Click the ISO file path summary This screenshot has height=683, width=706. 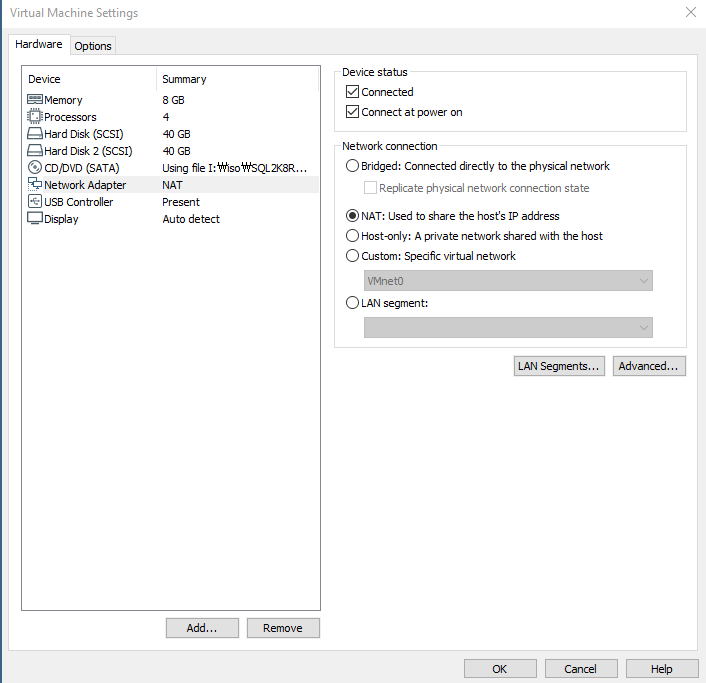pyautogui.click(x=235, y=168)
